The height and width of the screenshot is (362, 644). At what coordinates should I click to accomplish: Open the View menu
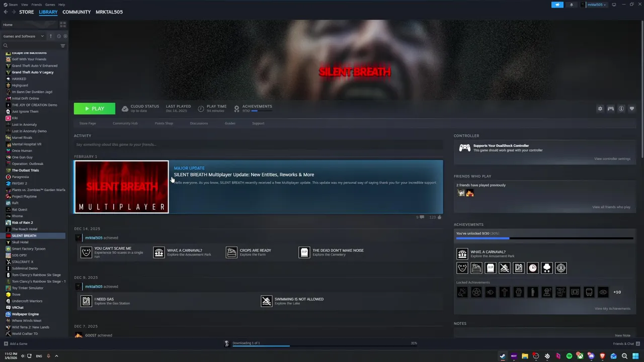click(x=25, y=5)
